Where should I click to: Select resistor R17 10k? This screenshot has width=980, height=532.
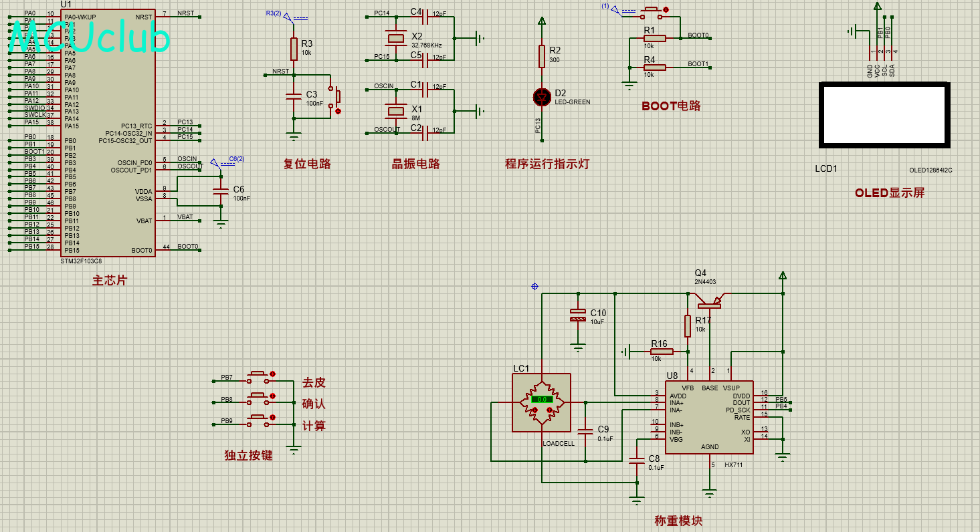[688, 325]
